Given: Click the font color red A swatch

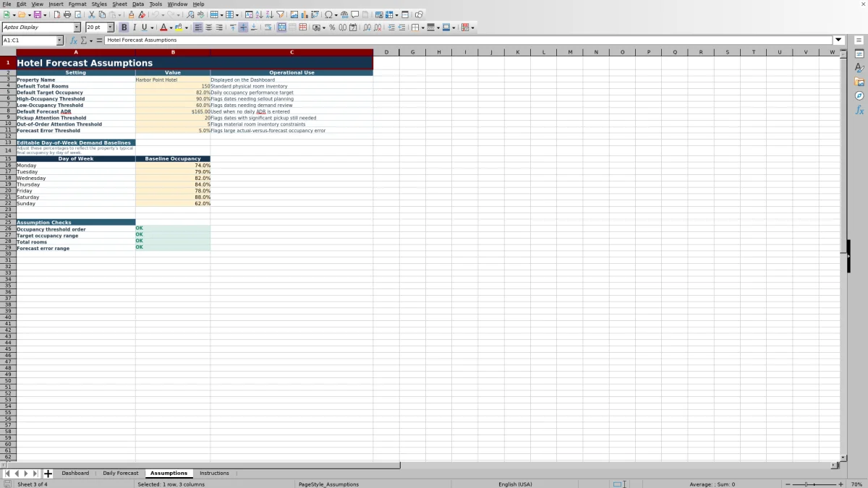Looking at the screenshot, I should point(163,27).
